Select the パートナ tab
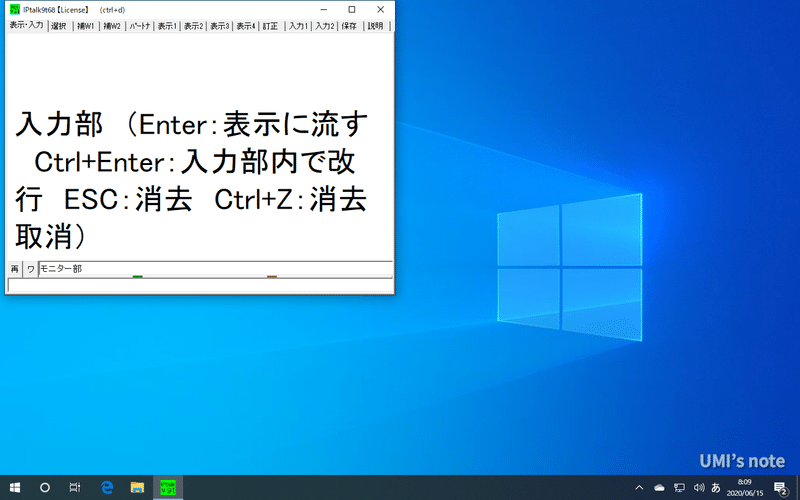The image size is (800, 500). (x=139, y=26)
